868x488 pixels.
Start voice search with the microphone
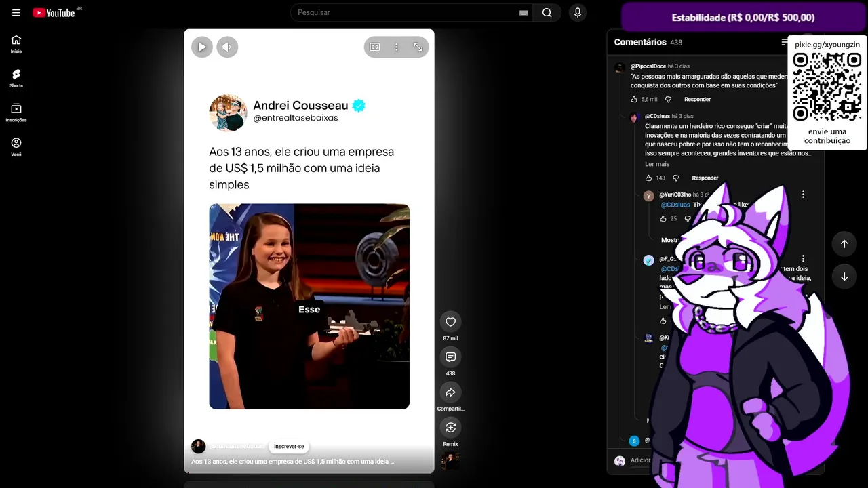pos(578,13)
